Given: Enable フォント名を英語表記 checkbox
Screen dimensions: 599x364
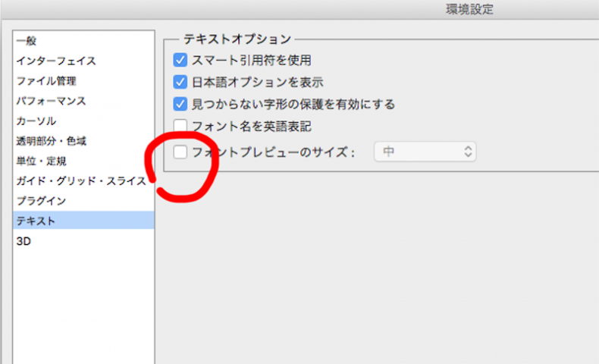Looking at the screenshot, I should 180,126.
